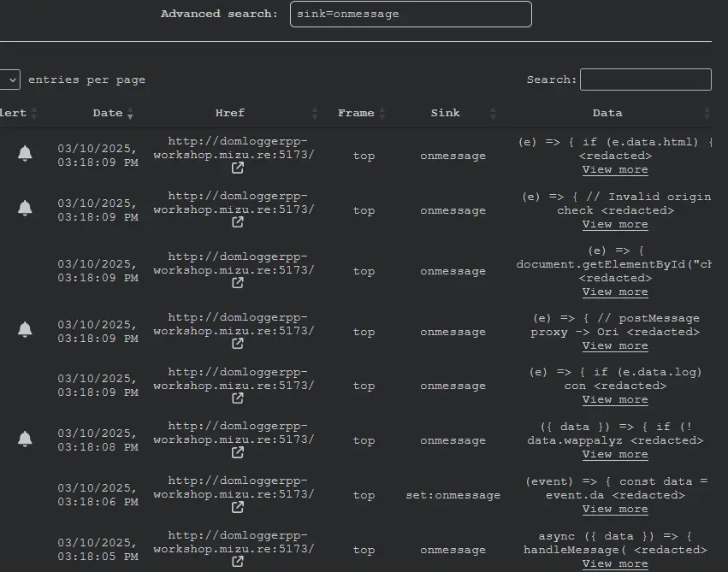The width and height of the screenshot is (728, 572).
Task: Click the alert bell for the e.data.html entry
Action: 25,154
